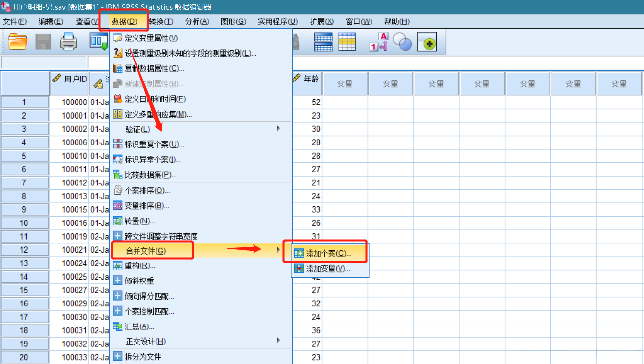Click the icon beside 标识重复个案
644x364 pixels.
[x=117, y=144]
